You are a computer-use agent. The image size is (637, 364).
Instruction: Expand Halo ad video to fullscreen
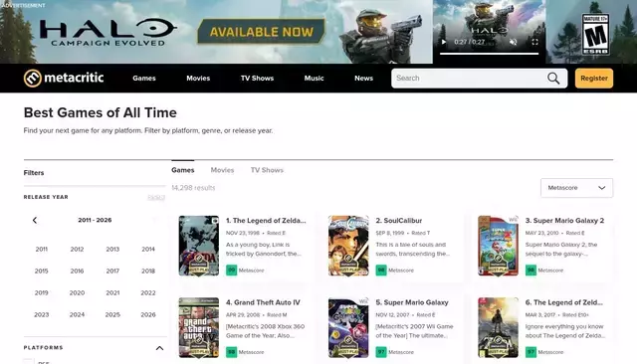tap(535, 42)
